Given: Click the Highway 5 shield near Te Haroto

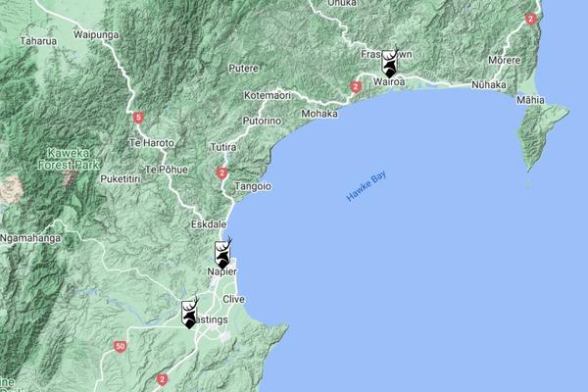Looking at the screenshot, I should click(138, 118).
